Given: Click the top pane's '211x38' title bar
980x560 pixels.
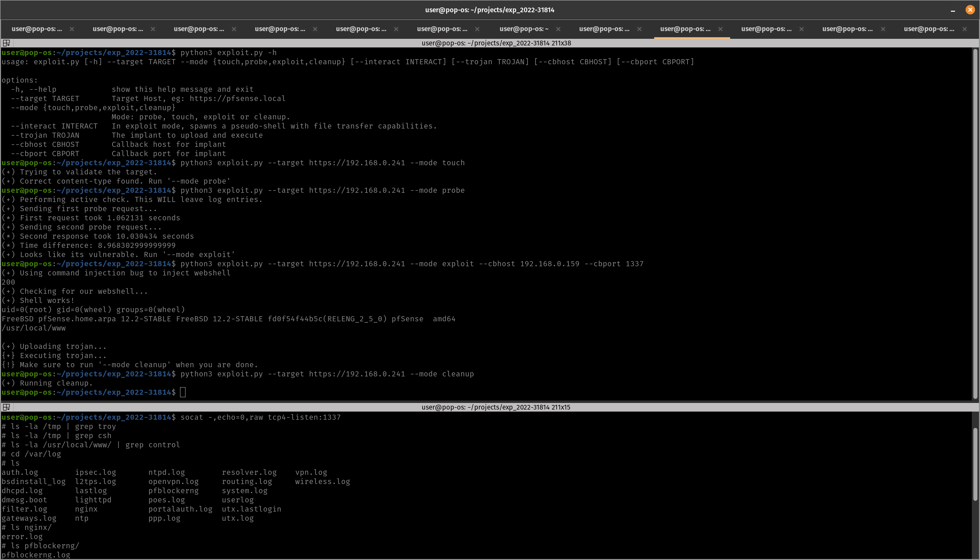Looking at the screenshot, I should pos(496,43).
